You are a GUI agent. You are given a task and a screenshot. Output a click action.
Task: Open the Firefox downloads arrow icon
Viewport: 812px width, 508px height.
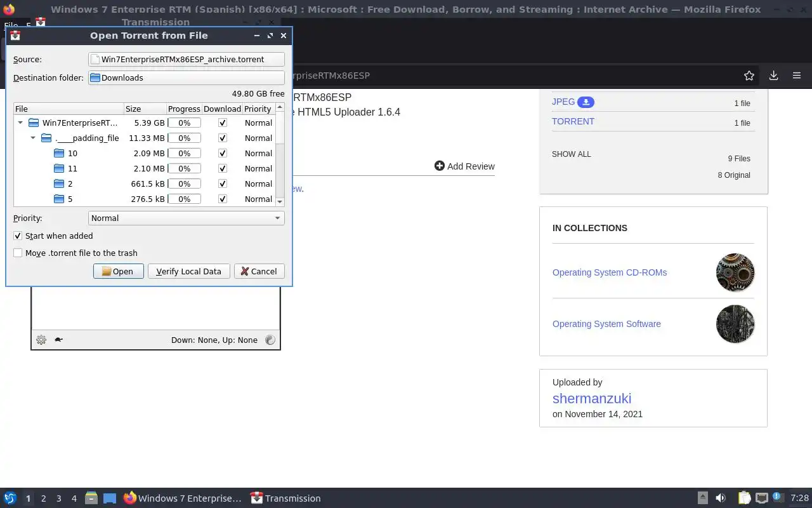tap(773, 76)
